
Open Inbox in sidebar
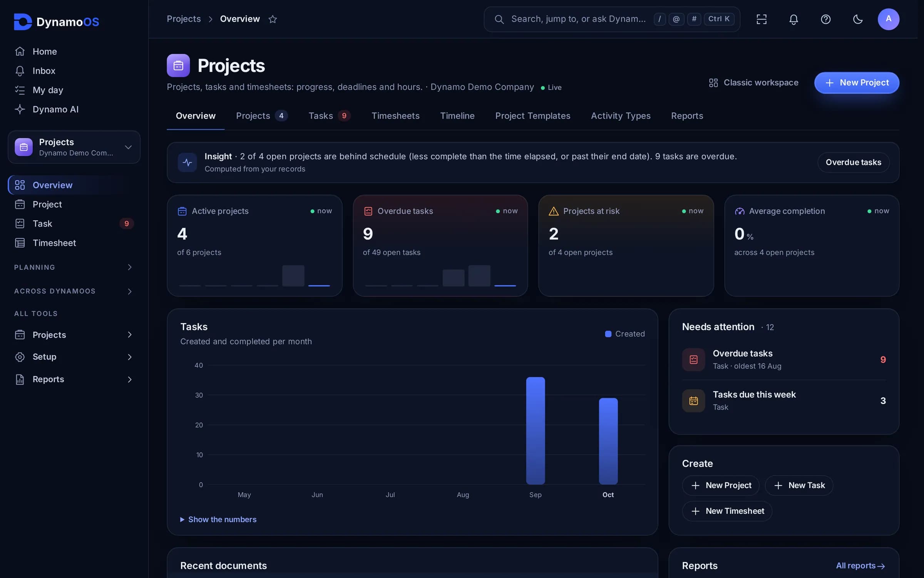(x=74, y=71)
